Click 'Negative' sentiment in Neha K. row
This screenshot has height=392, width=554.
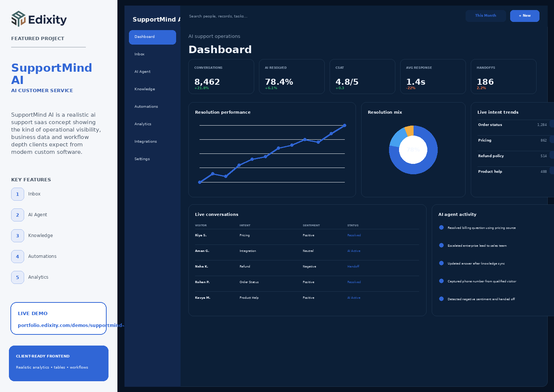coord(310,266)
